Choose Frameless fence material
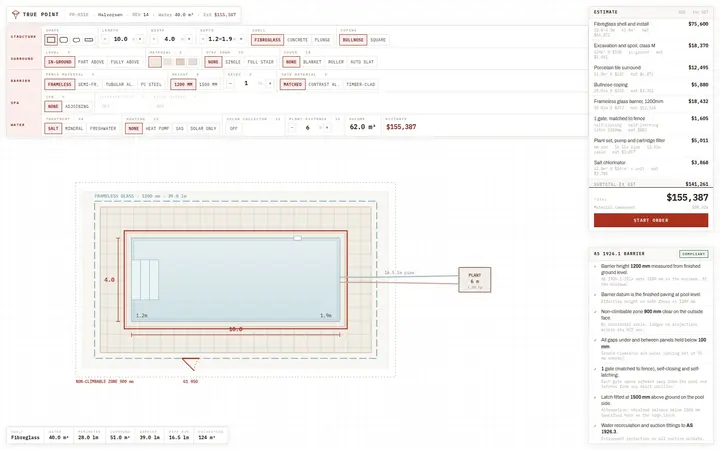This screenshot has height=450, width=720. pyautogui.click(x=60, y=84)
